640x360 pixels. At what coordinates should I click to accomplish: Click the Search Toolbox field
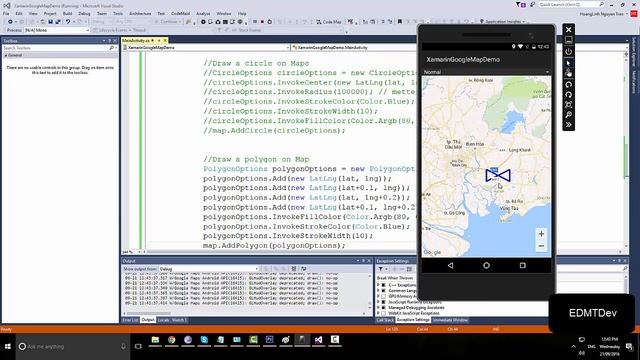point(59,48)
